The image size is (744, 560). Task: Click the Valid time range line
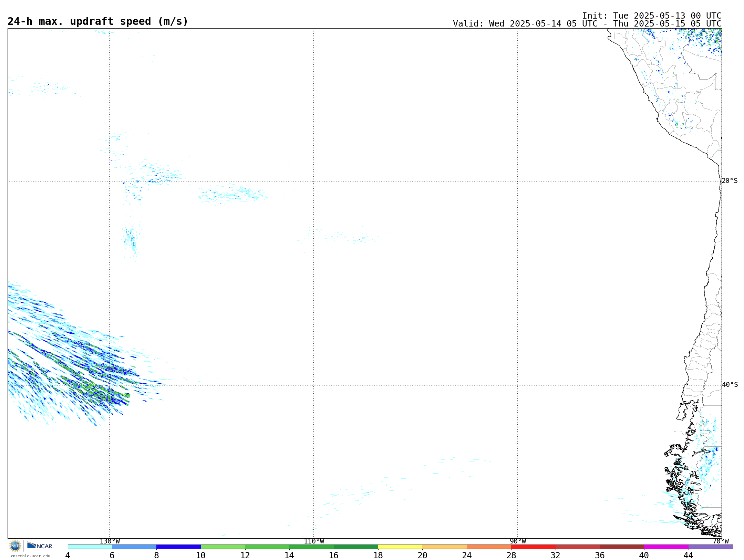point(587,24)
